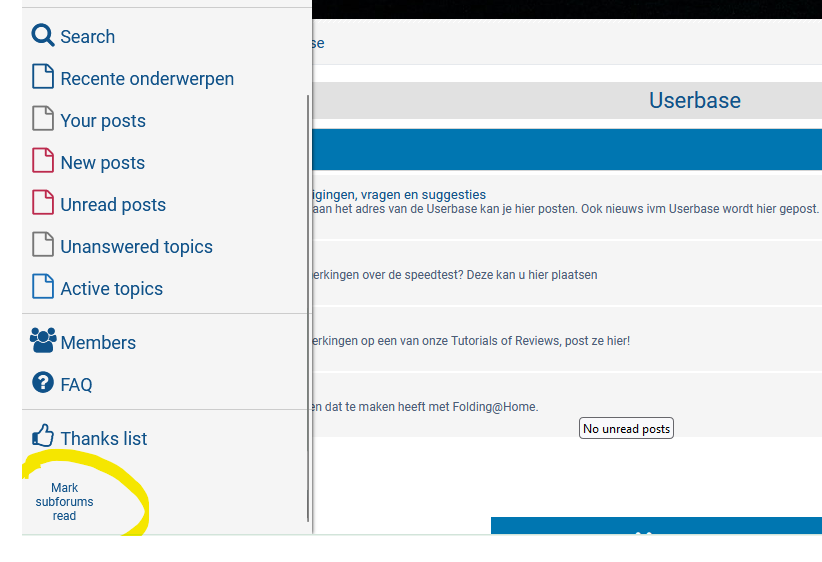Click the partially hidden breadcrumb link above Userbase
The width and height of the screenshot is (822, 562).
318,43
